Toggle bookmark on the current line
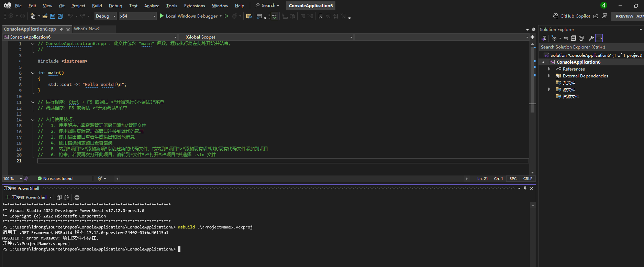 tap(321, 16)
